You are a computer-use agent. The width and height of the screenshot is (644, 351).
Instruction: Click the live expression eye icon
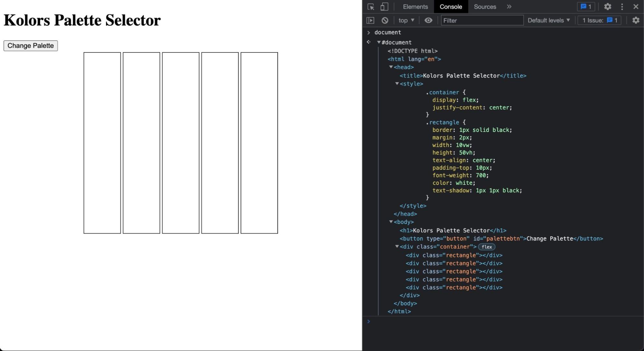[428, 20]
